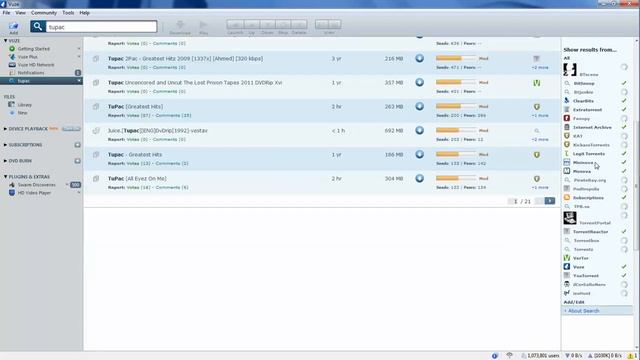640x360 pixels.
Task: Open the Vuze HD Network sidebar item
Action: coord(36,65)
